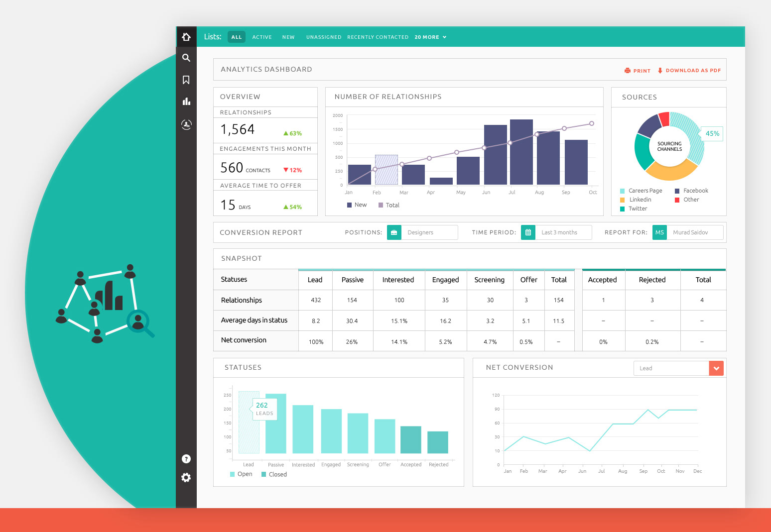Screen dimensions: 771x532
Task: Click the Rejected column header
Action: (652, 280)
